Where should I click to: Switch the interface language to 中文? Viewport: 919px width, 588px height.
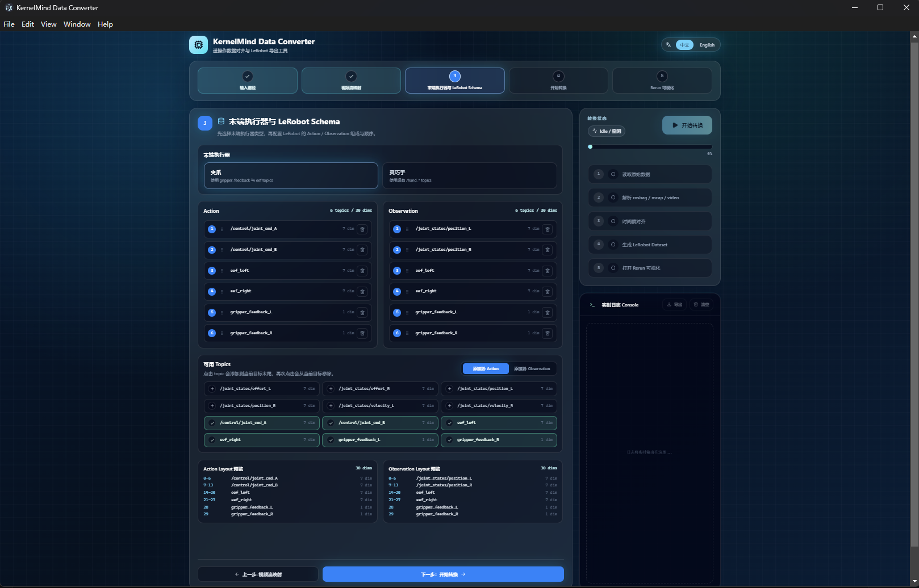point(685,45)
